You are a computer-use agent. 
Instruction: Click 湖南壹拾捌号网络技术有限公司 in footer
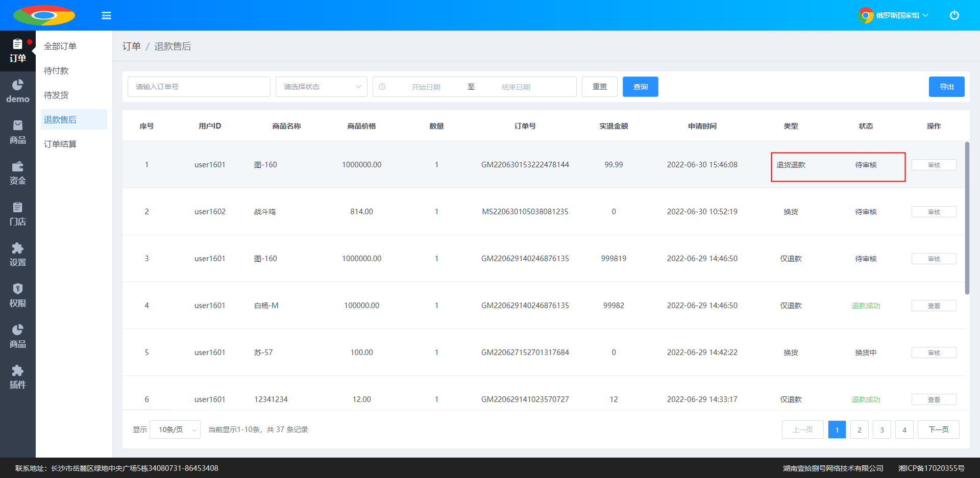[833, 468]
